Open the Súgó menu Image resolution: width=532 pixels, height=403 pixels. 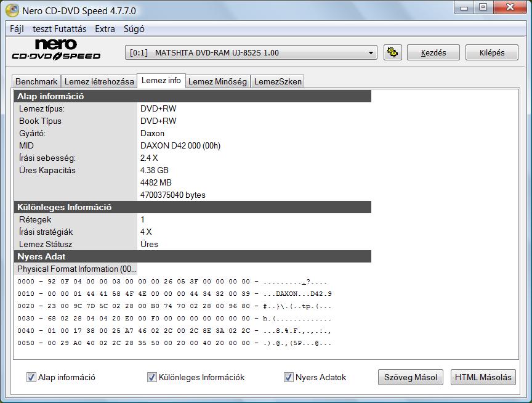coord(134,29)
